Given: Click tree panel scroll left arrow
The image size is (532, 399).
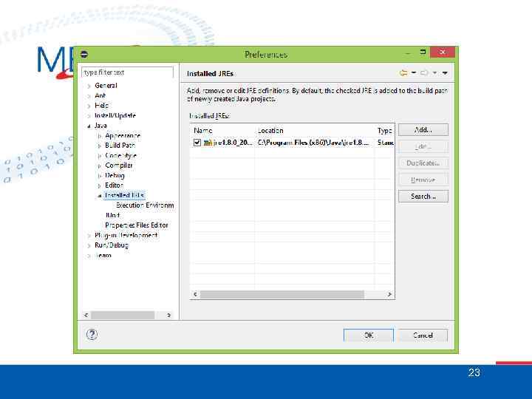Looking at the screenshot, I should click(x=86, y=315).
